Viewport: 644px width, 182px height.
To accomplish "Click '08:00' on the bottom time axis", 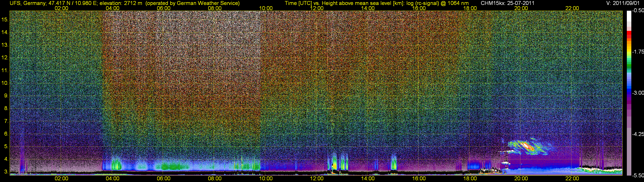I will [x=215, y=179].
